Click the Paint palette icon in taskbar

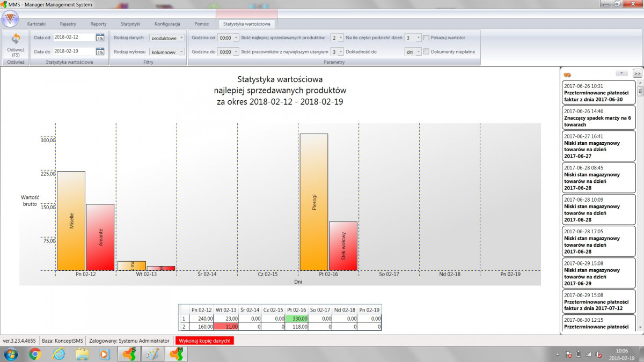pyautogui.click(x=153, y=354)
